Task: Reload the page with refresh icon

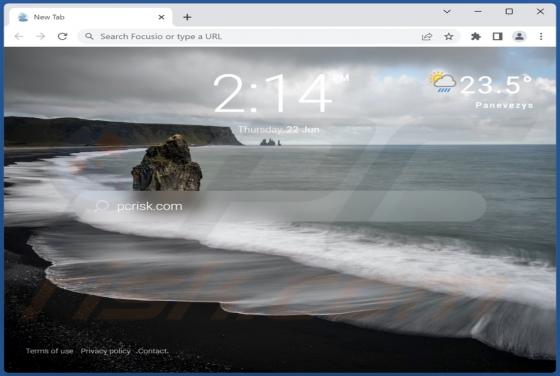Action: 62,36
